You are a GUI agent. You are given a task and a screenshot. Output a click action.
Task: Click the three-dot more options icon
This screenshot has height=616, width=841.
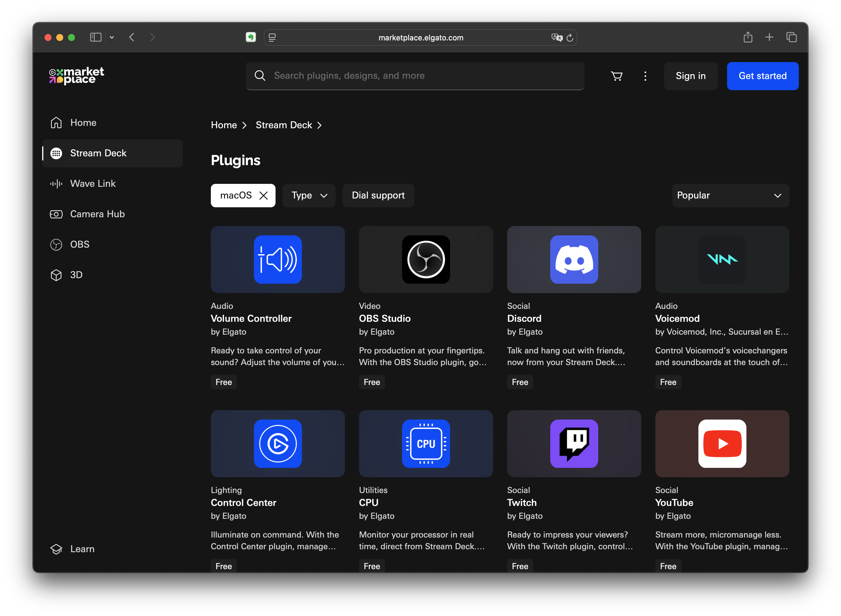tap(645, 76)
